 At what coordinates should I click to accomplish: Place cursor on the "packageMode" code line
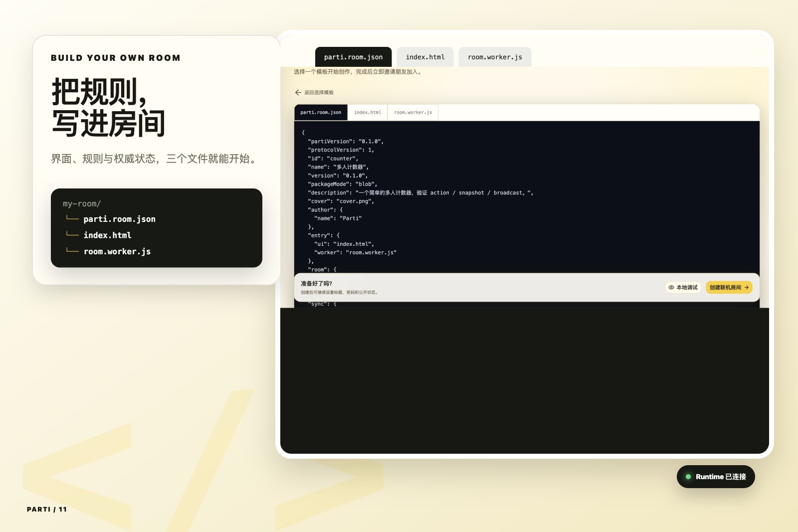343,184
